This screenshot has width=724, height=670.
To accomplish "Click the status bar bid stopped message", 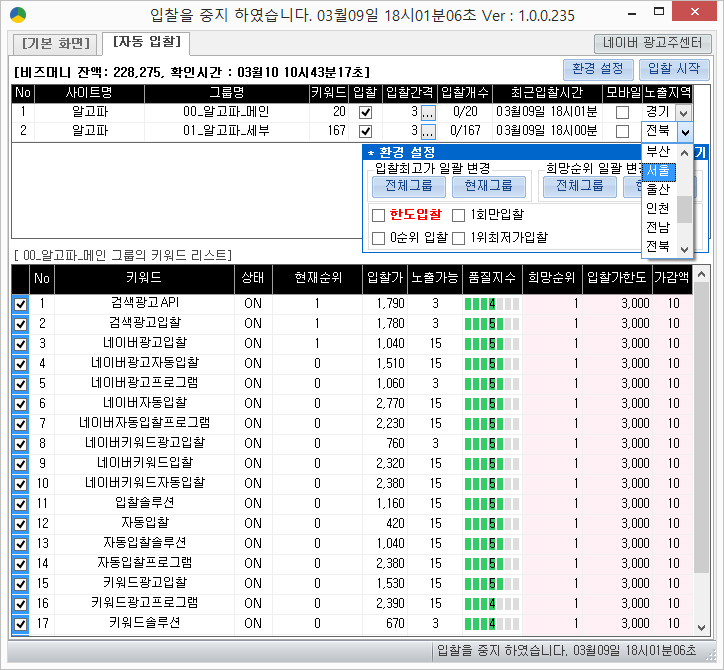I will (566, 651).
